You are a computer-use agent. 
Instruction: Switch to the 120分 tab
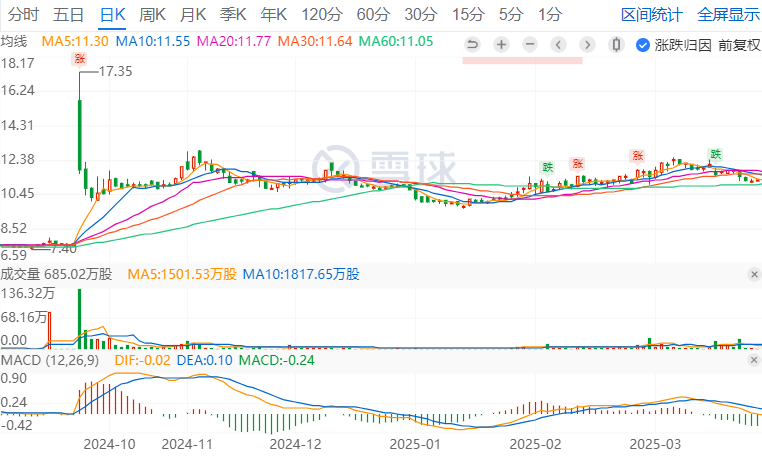(322, 15)
